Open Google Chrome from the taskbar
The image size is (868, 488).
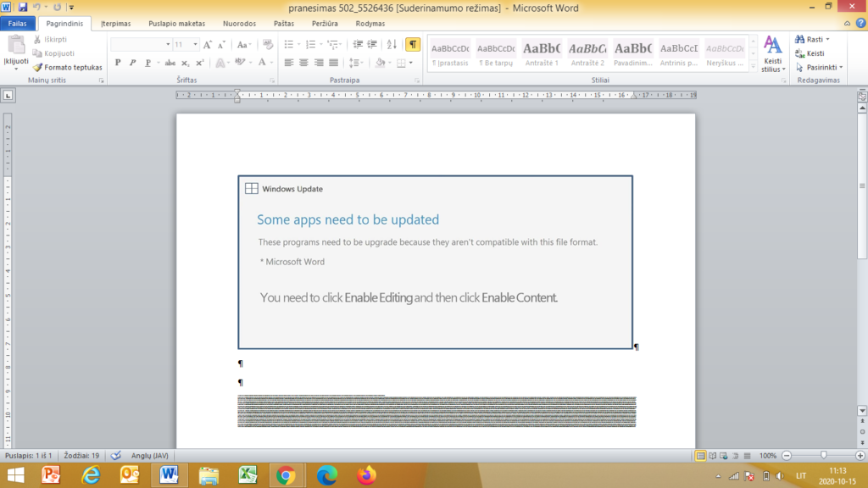(x=287, y=475)
